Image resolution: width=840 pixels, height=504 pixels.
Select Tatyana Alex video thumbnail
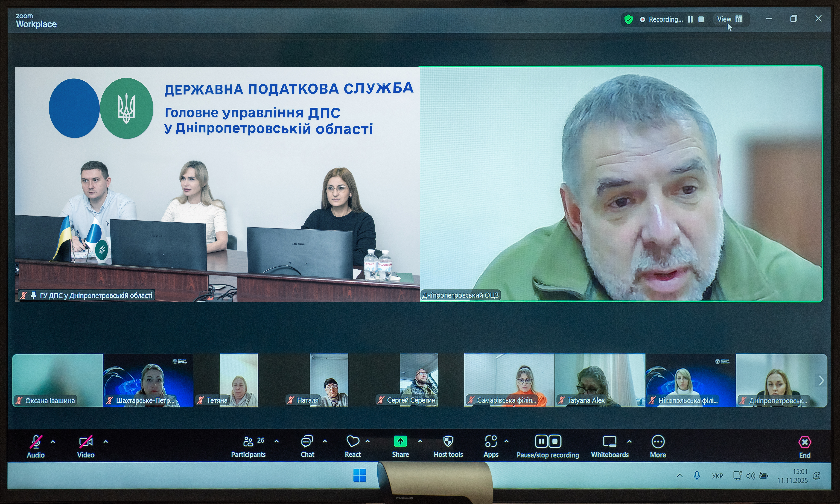pyautogui.click(x=600, y=380)
